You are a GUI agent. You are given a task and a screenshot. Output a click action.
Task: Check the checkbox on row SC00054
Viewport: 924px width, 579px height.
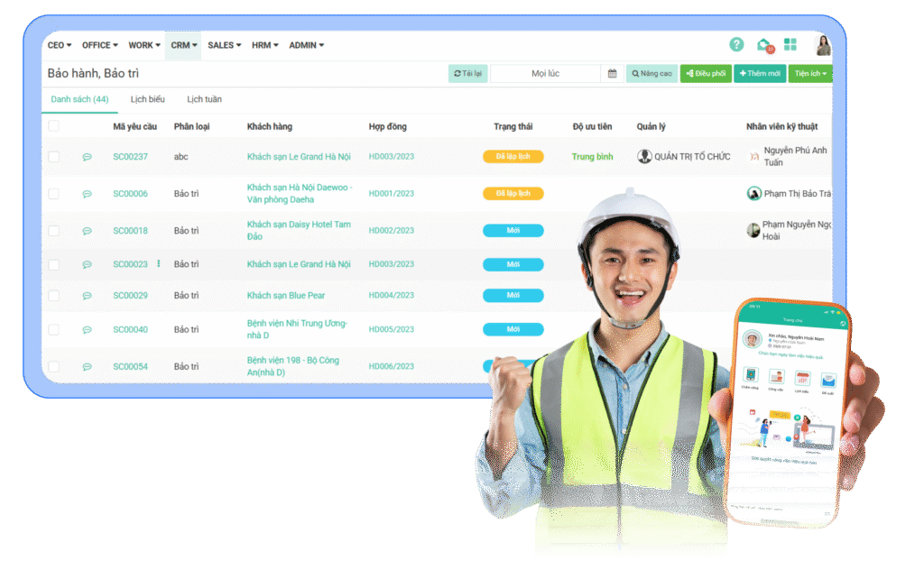(54, 366)
